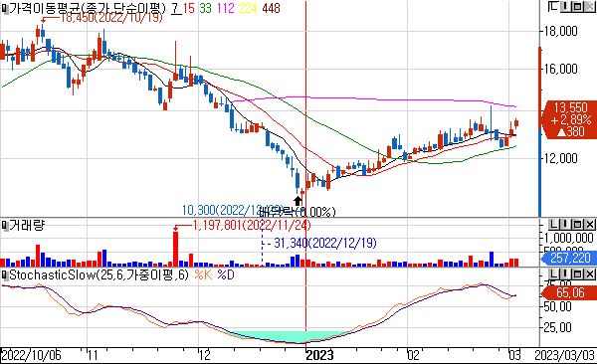The width and height of the screenshot is (597, 364).
Task: Click the 거래량 volume panel title
Action: pyautogui.click(x=27, y=226)
